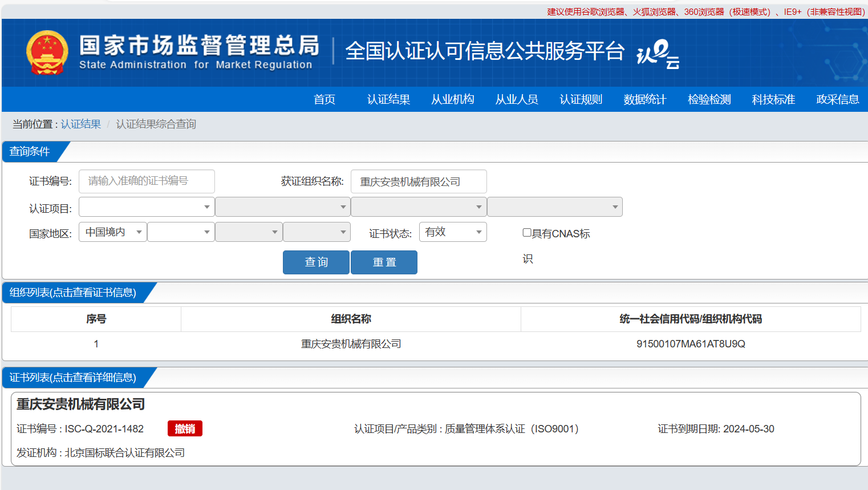Expand the second 认证项目 dropdown

point(283,207)
